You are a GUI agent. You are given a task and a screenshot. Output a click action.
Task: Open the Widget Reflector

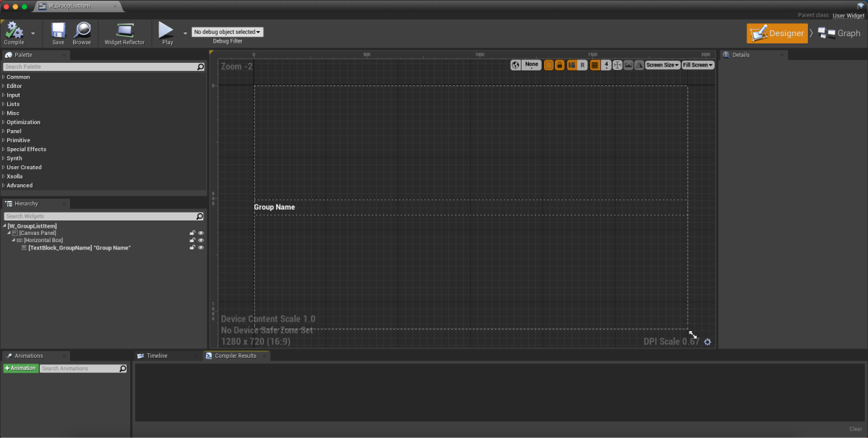tap(124, 33)
